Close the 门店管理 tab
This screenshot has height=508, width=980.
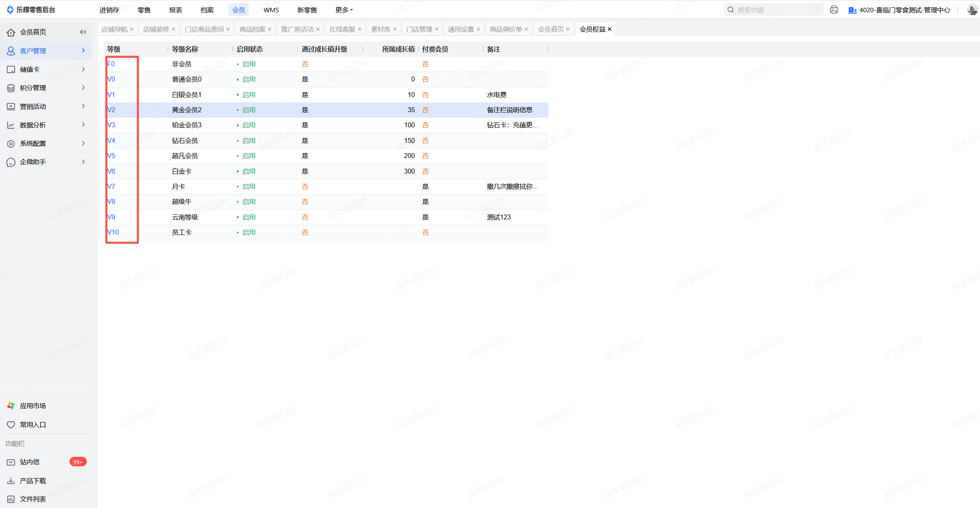(437, 29)
